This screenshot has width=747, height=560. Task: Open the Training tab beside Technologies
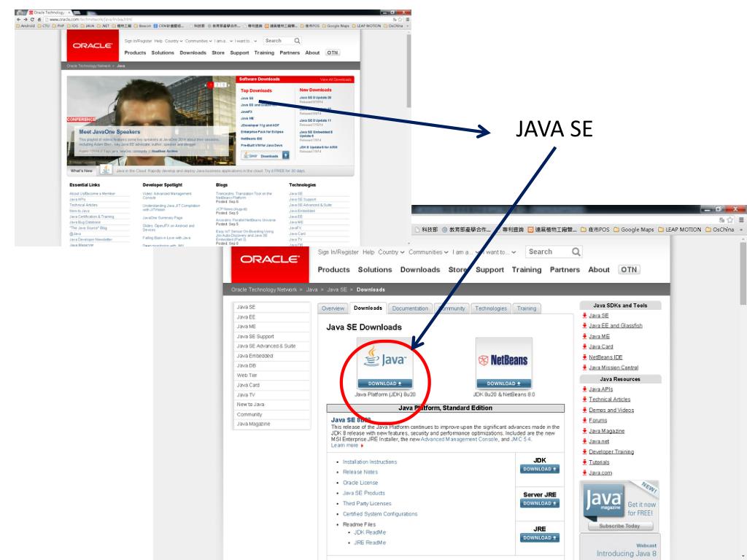click(527, 308)
